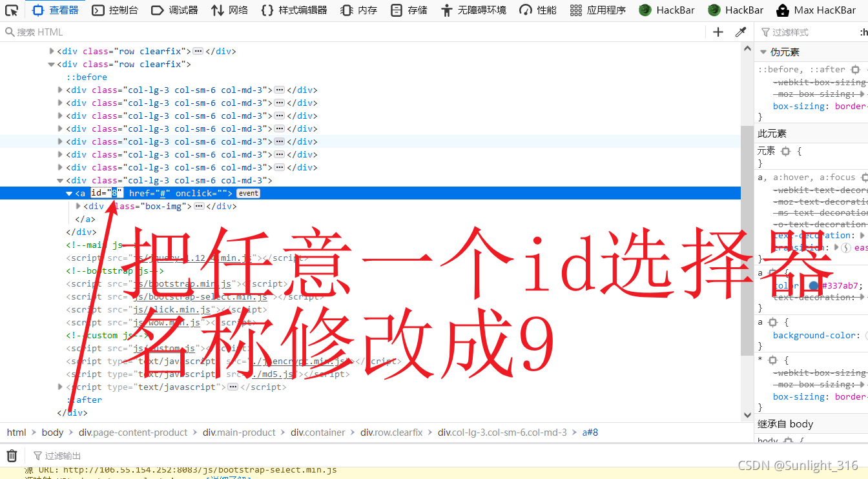Select div.page-content-product breadcrumb
The width and height of the screenshot is (868, 479).
133,433
